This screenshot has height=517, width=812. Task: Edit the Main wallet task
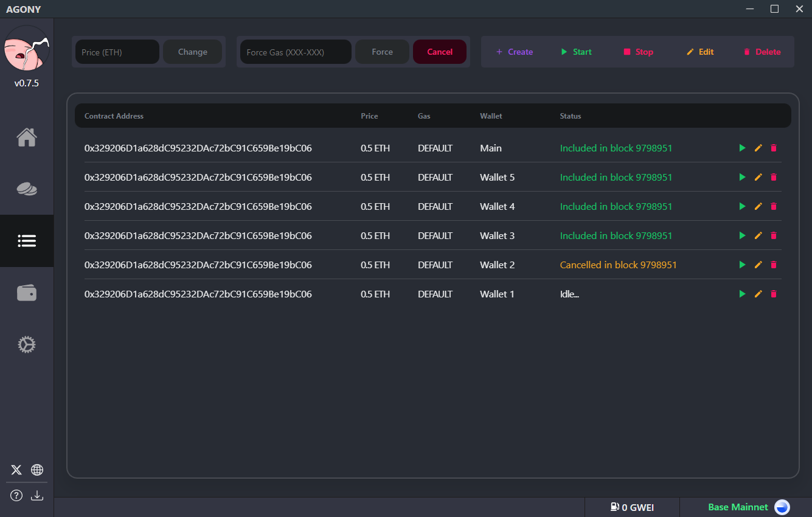coord(758,148)
